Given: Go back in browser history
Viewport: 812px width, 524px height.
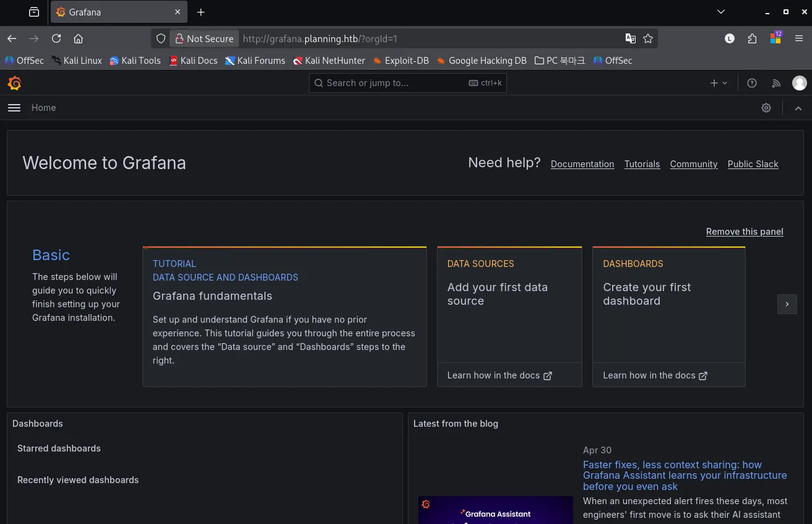Looking at the screenshot, I should (12, 38).
